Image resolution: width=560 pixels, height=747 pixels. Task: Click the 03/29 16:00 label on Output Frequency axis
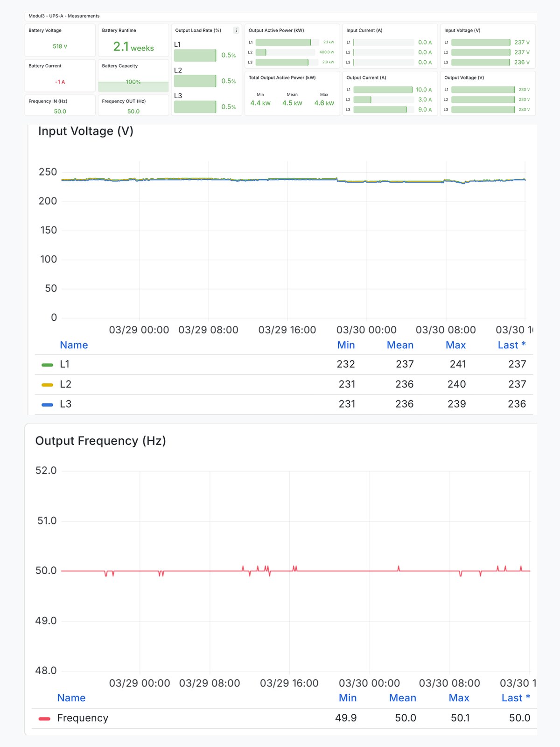289,684
